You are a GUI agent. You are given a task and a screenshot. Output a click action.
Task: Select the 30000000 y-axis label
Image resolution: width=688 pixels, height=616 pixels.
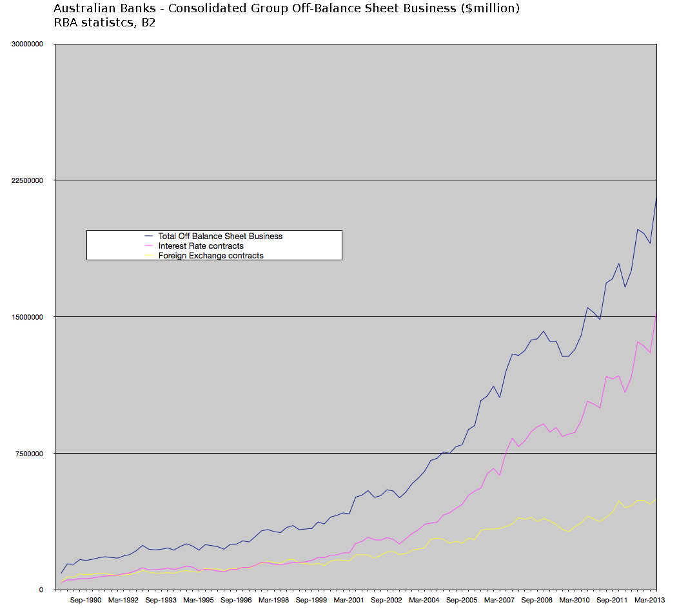tap(27, 44)
